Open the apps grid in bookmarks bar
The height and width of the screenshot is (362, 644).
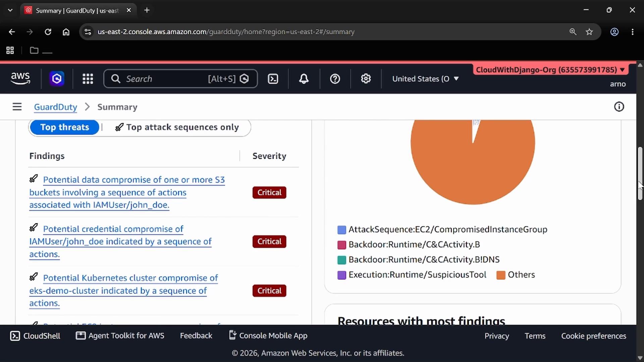pos(10,50)
